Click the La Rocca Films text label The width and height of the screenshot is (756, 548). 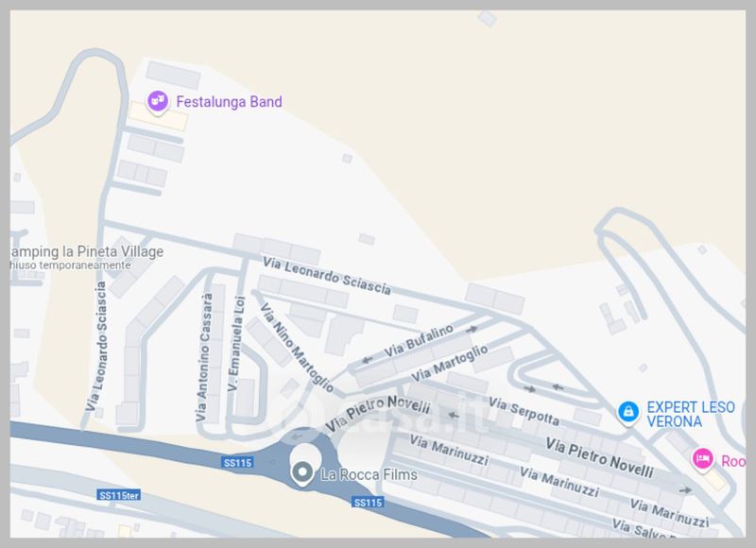click(x=369, y=474)
